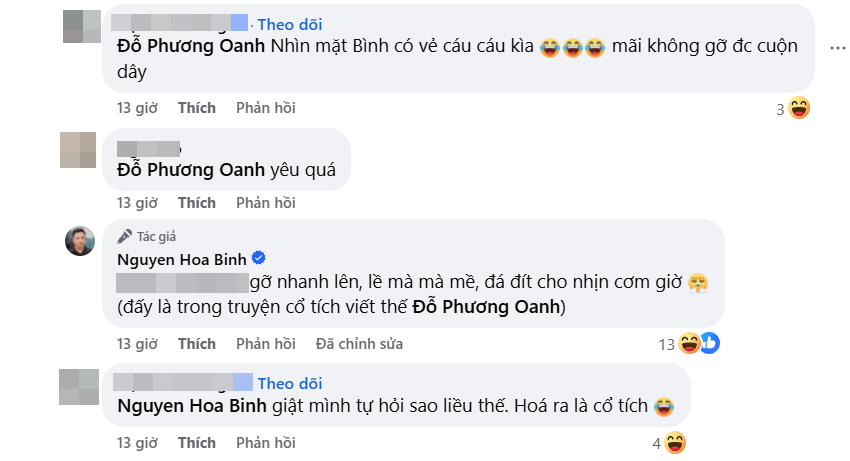Screen dimensions: 850x461
Task: View edit history via Đã chỉnh sửa
Action: [x=359, y=343]
